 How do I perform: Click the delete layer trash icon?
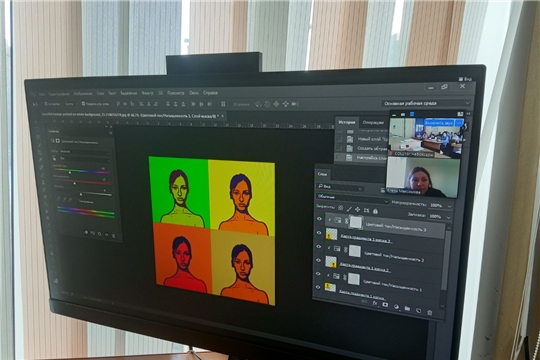[429, 313]
